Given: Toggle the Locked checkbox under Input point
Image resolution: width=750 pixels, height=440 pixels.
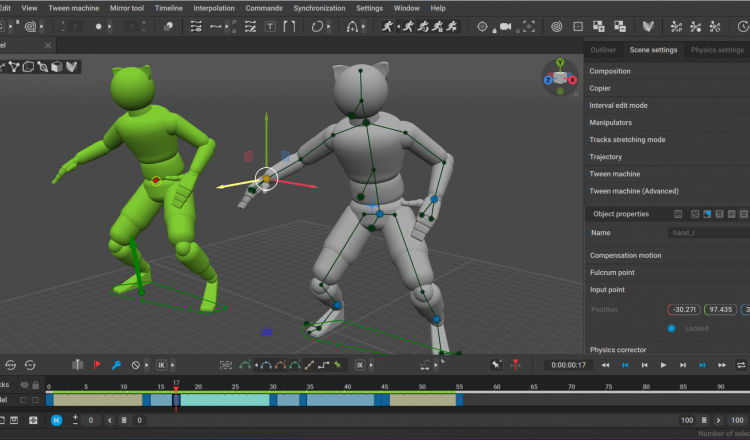Looking at the screenshot, I should point(671,328).
